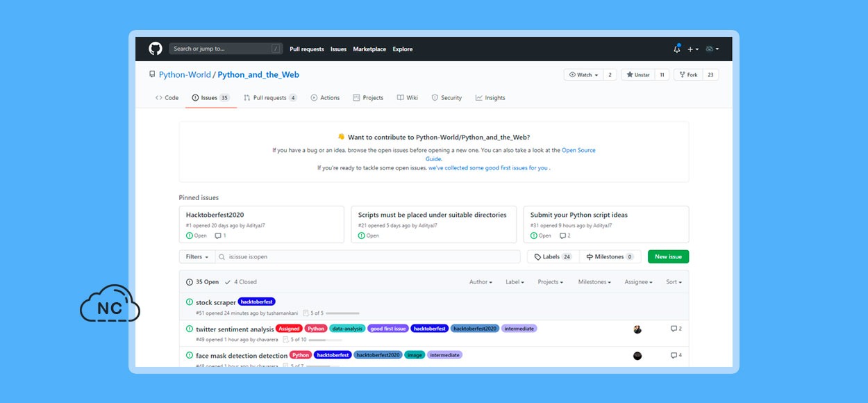868x403 pixels.
Task: Open the Milestones 0 page
Action: pyautogui.click(x=610, y=257)
